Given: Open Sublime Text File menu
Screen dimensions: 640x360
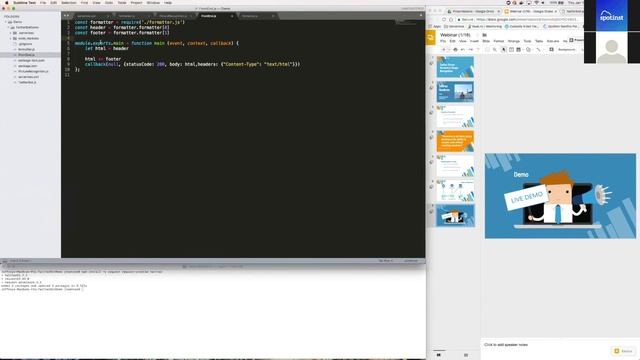Looking at the screenshot, I should (43, 3).
